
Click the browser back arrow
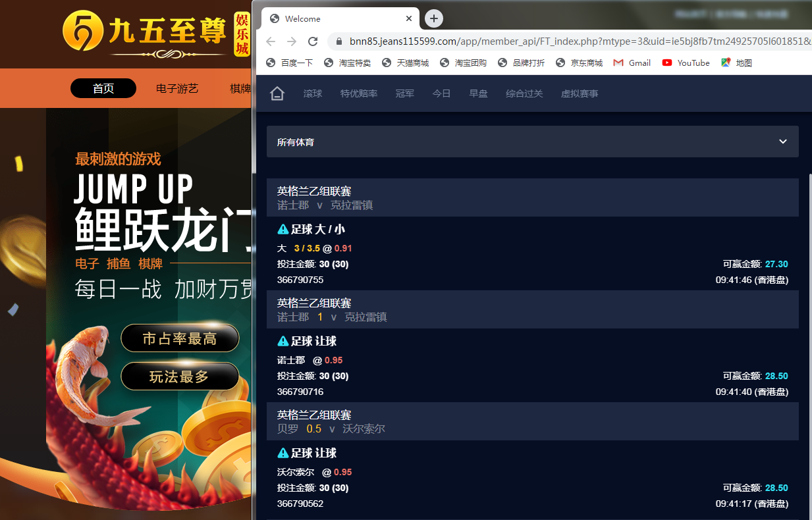[x=270, y=41]
